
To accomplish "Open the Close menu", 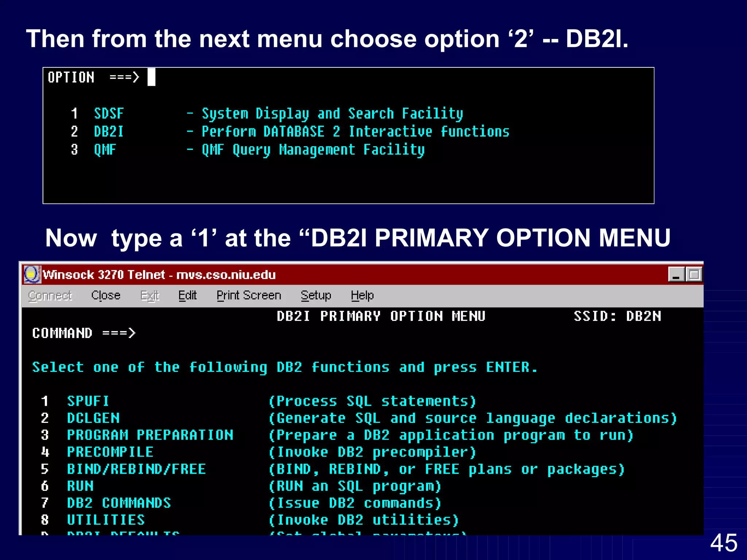I will 106,295.
